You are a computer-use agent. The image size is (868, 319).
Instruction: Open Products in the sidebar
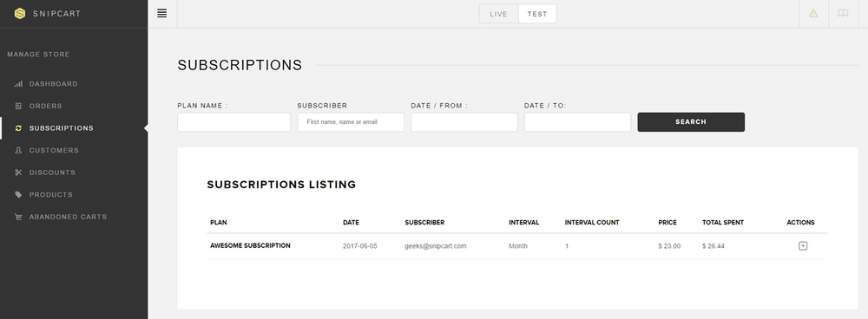(x=51, y=194)
